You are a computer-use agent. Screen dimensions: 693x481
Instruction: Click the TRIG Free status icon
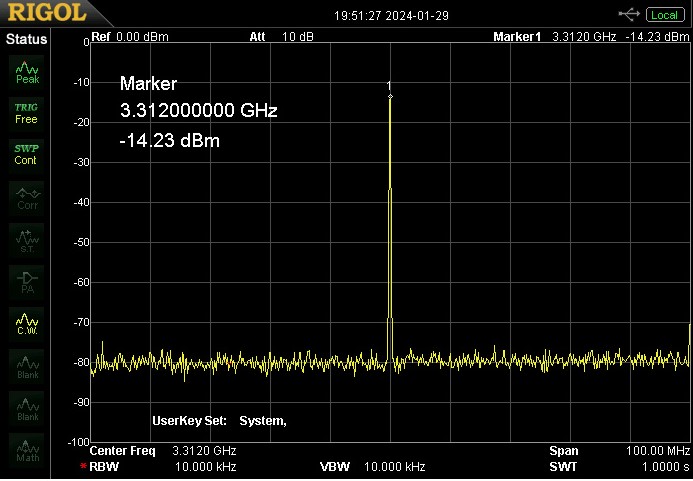click(x=26, y=112)
